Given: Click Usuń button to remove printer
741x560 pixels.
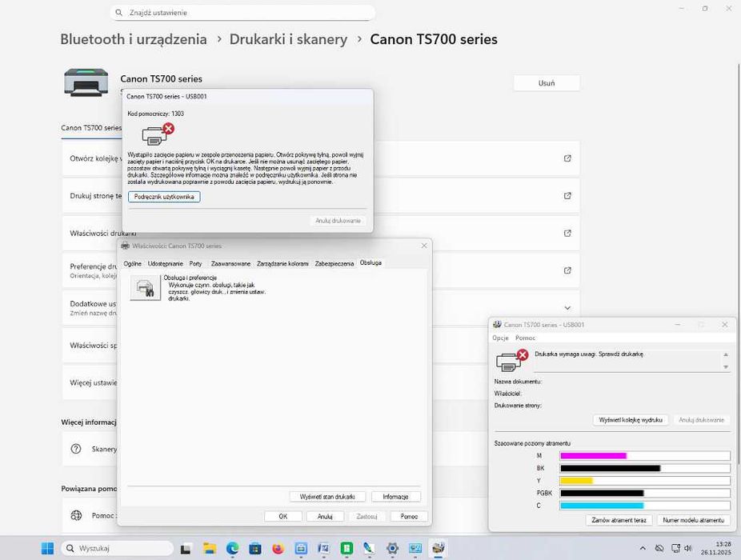Looking at the screenshot, I should tap(547, 83).
